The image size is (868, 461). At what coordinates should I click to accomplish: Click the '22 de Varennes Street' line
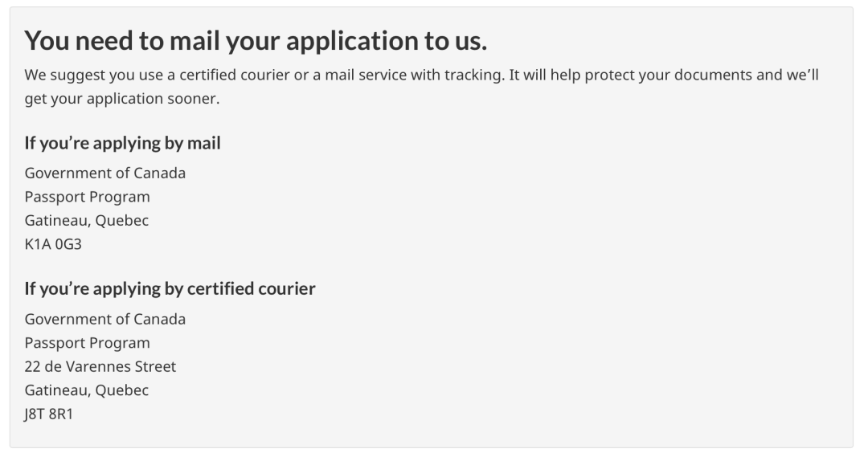(100, 366)
